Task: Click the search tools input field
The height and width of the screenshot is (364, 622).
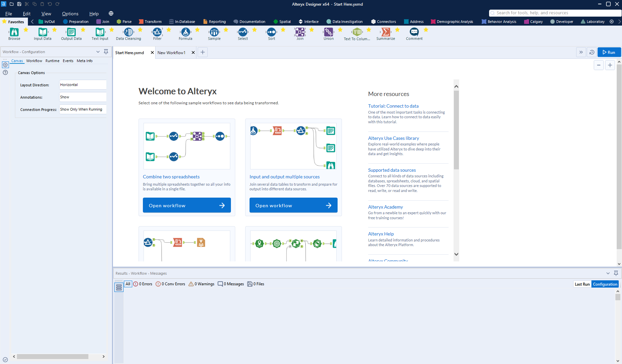Action: coord(555,13)
